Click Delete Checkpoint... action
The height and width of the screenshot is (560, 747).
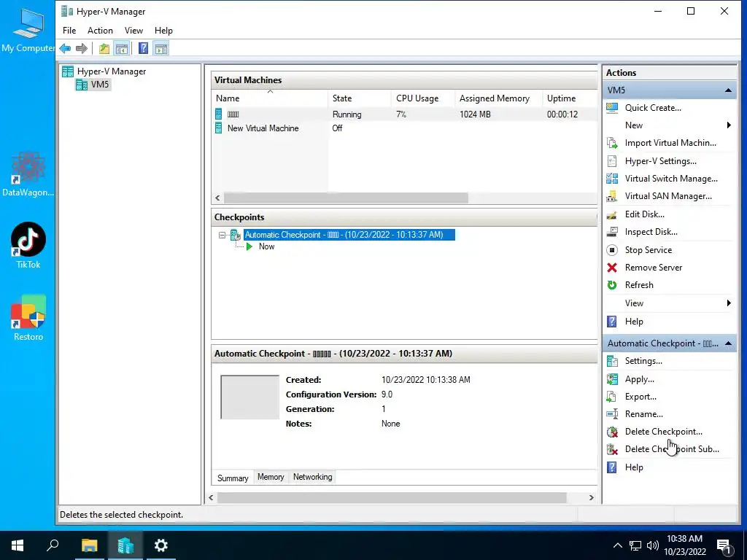point(663,432)
